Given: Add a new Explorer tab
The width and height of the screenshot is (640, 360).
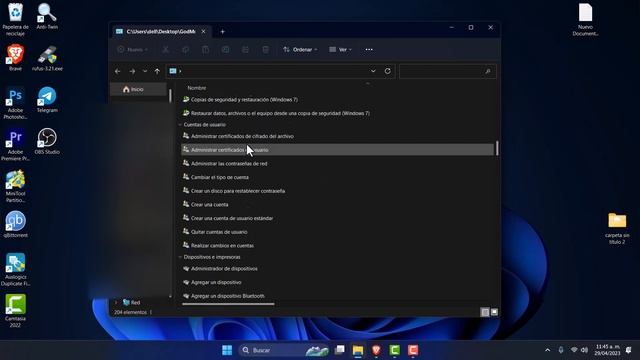Looking at the screenshot, I should pos(222,31).
